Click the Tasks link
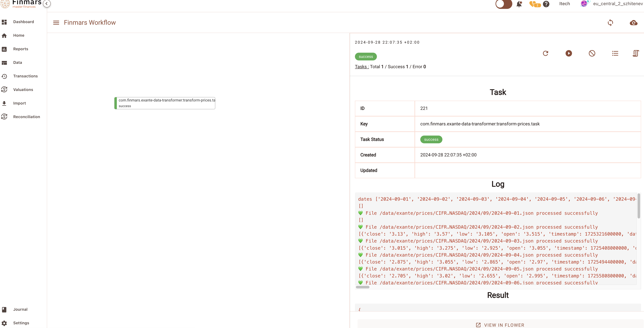This screenshot has height=328, width=644. pos(362,67)
